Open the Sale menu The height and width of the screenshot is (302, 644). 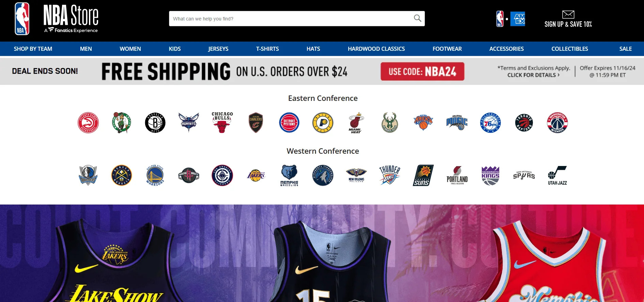(626, 49)
